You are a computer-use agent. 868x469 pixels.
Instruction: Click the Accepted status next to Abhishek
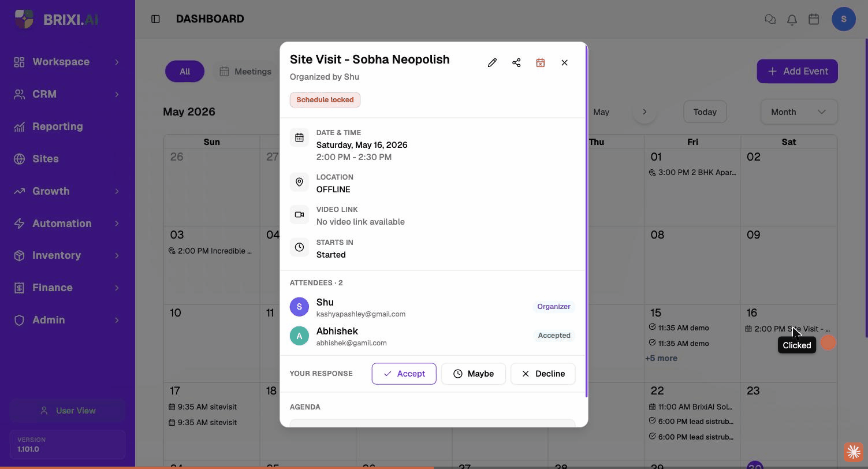coord(554,336)
